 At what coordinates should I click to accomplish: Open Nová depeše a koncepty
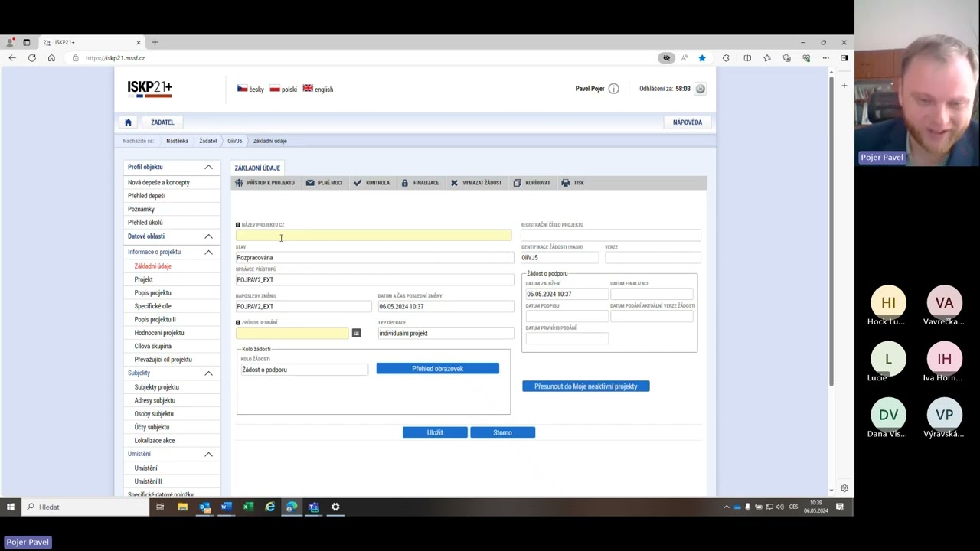coord(158,182)
